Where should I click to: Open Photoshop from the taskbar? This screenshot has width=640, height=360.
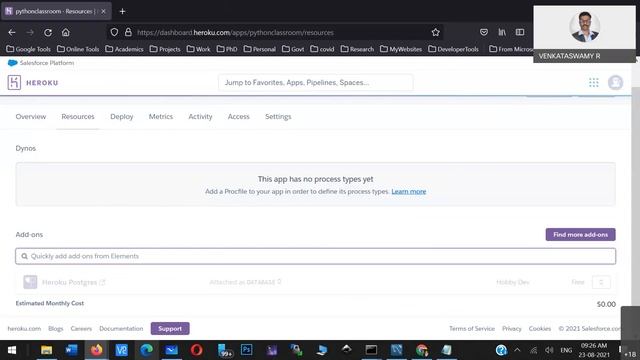pos(247,350)
